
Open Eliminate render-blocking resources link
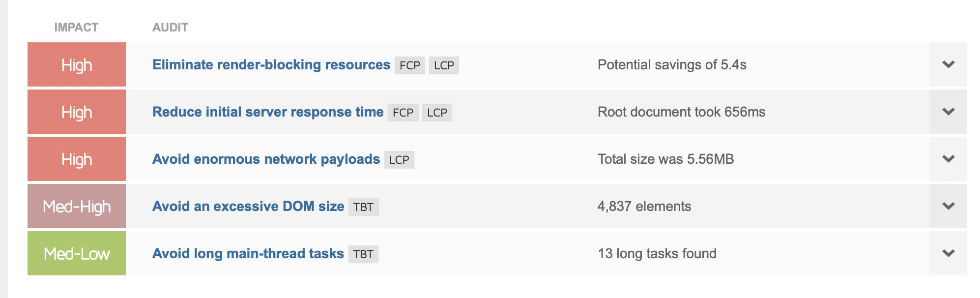(271, 65)
